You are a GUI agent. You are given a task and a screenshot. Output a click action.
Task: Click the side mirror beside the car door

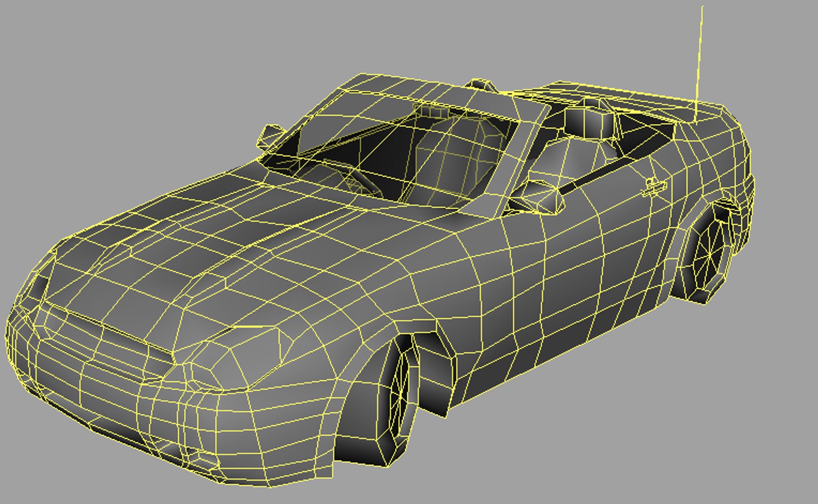pos(536,198)
